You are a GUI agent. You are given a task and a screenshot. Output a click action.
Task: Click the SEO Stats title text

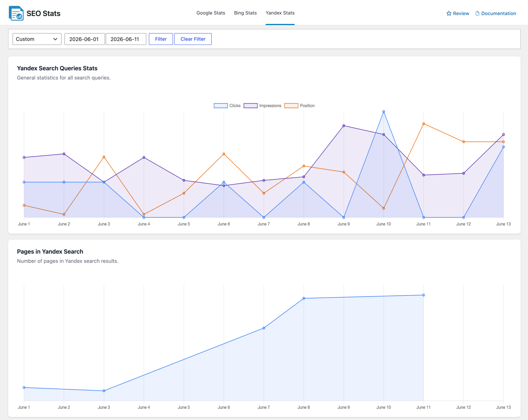click(x=43, y=13)
